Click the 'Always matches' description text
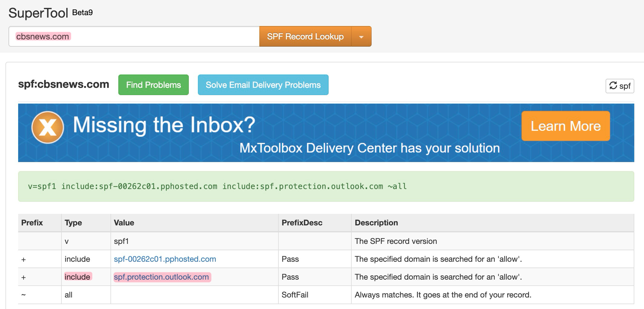This screenshot has height=309, width=644. coord(443,295)
